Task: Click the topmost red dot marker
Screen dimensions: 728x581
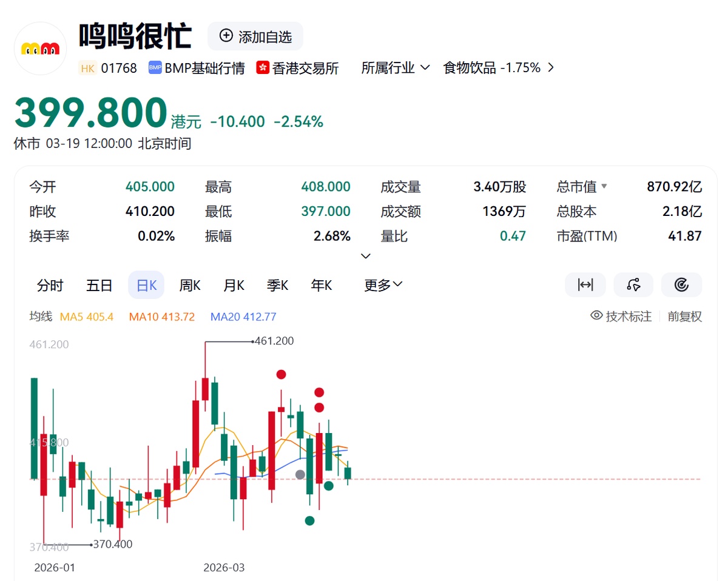Action: point(280,374)
